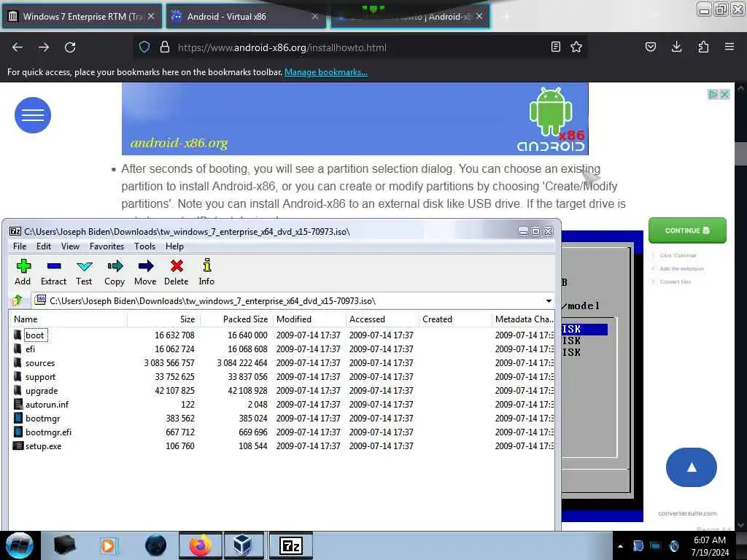
Task: Open the media player taskbar icon
Action: tap(109, 545)
